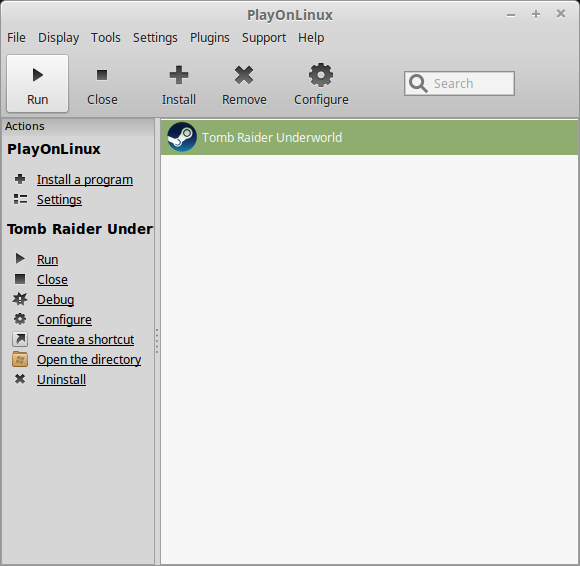The image size is (580, 566).
Task: Click the magnifier icon in search box
Action: [418, 84]
